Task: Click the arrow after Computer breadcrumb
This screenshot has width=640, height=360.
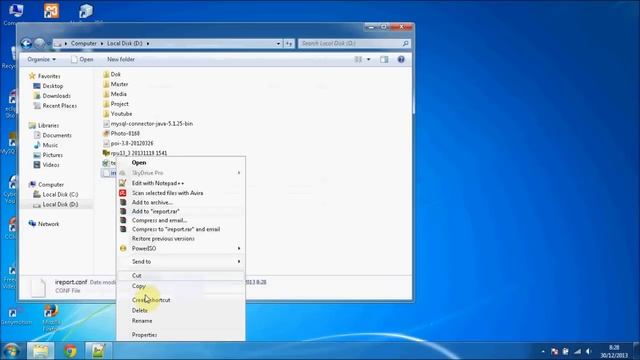Action: tap(102, 43)
